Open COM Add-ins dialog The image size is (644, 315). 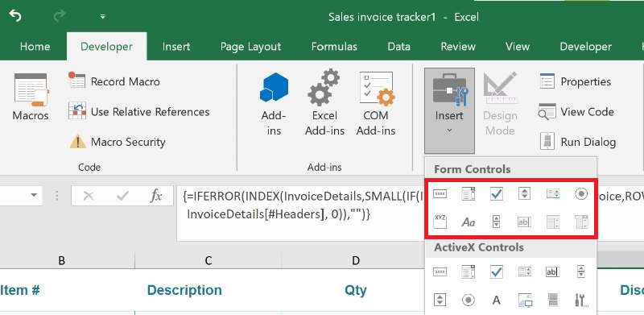376,104
